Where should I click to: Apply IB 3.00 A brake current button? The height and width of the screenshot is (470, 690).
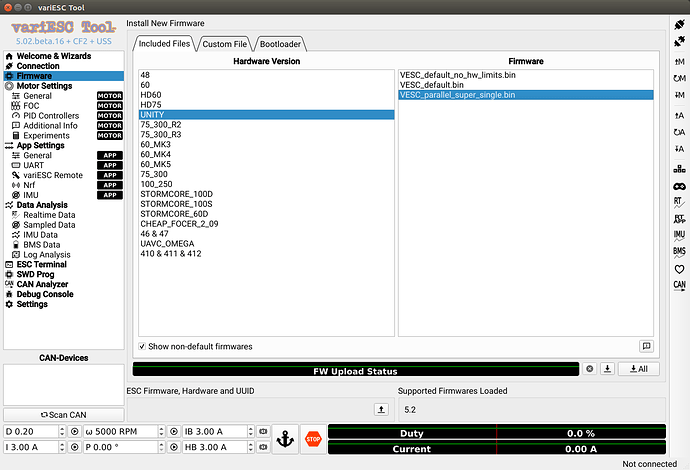(263, 431)
